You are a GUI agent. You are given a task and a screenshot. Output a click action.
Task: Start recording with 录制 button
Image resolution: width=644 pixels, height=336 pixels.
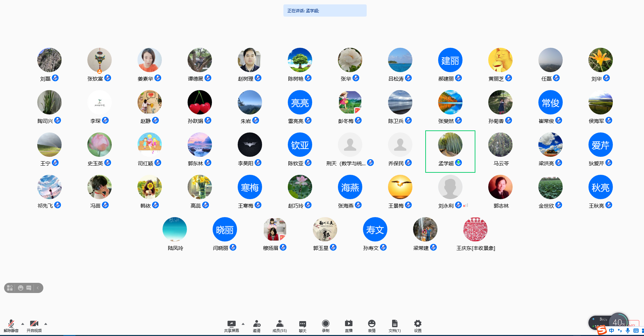[326, 325]
